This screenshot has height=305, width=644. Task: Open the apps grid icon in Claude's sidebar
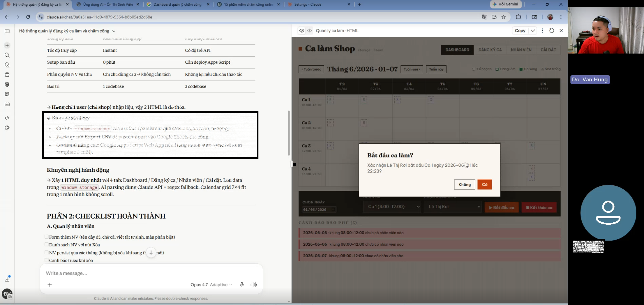click(x=7, y=94)
